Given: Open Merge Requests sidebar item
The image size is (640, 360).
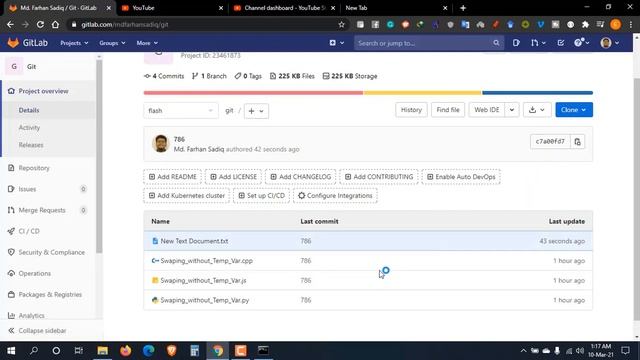Looking at the screenshot, I should point(42,210).
